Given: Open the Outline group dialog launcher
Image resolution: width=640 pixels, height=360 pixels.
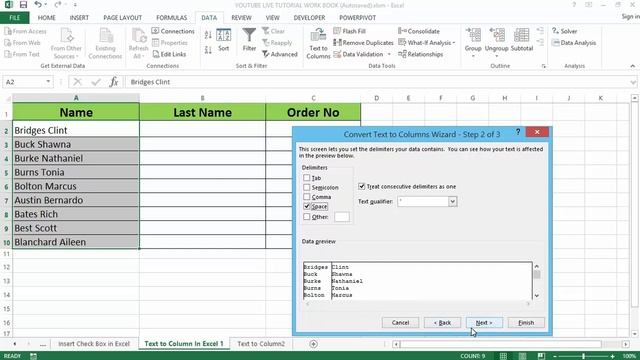Looking at the screenshot, I should (x=543, y=66).
